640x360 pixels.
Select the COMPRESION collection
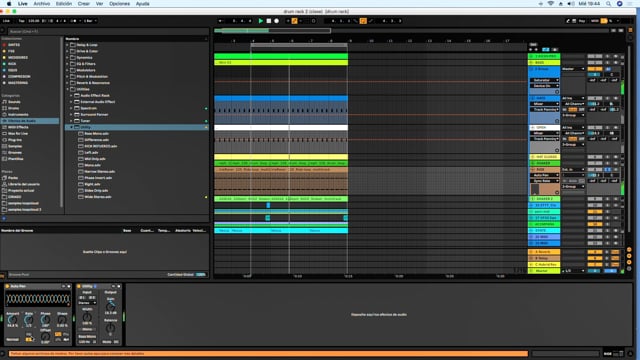click(19, 76)
